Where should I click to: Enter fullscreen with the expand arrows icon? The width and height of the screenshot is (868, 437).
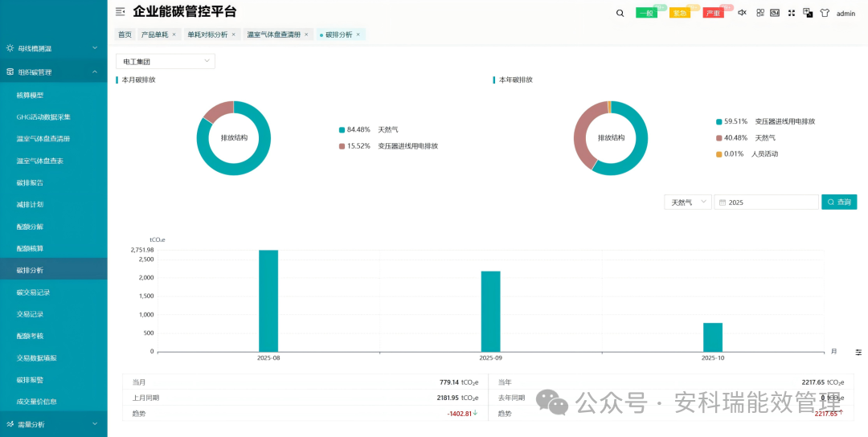pyautogui.click(x=792, y=13)
